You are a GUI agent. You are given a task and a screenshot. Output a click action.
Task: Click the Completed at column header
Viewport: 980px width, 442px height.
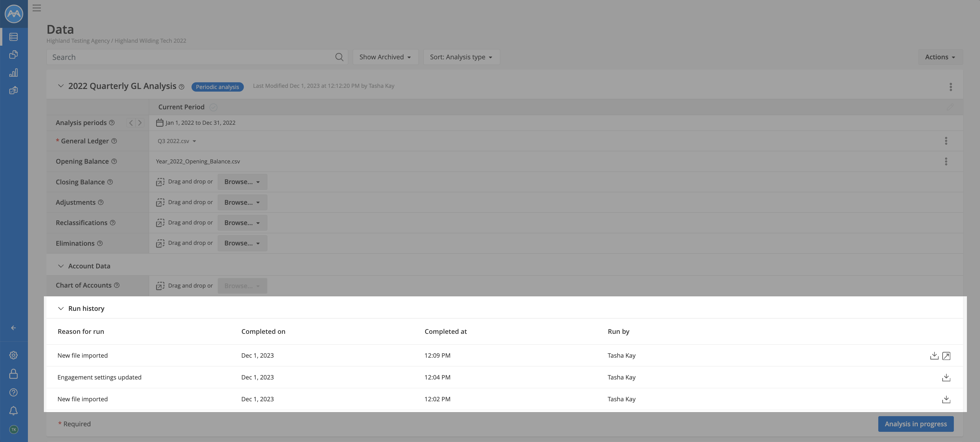pos(446,331)
